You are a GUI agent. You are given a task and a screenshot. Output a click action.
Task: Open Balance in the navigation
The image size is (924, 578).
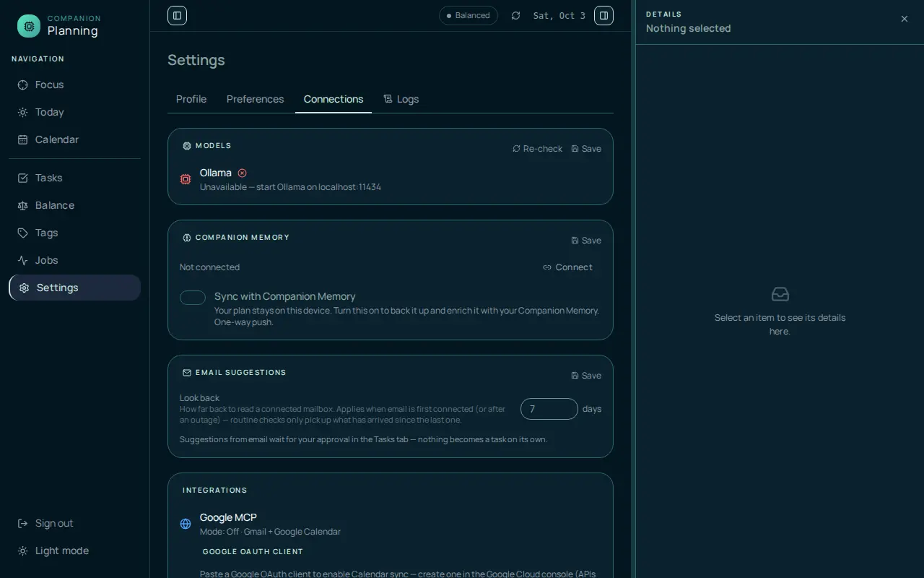pyautogui.click(x=74, y=205)
